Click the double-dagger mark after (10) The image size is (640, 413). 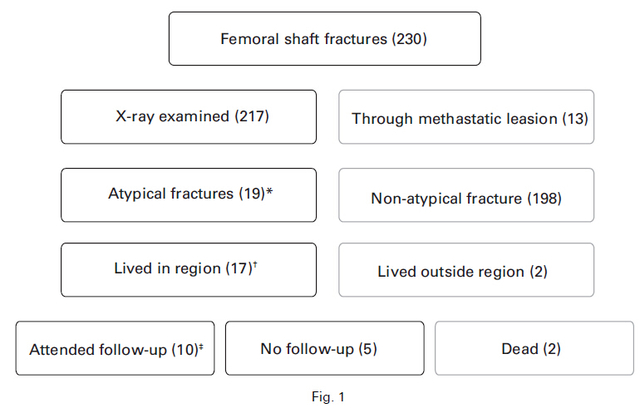pos(201,347)
